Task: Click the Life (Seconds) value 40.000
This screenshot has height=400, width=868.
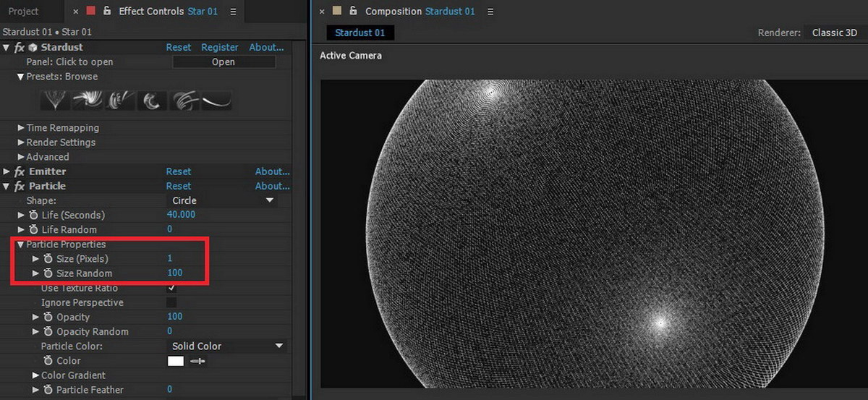Action: [x=181, y=215]
